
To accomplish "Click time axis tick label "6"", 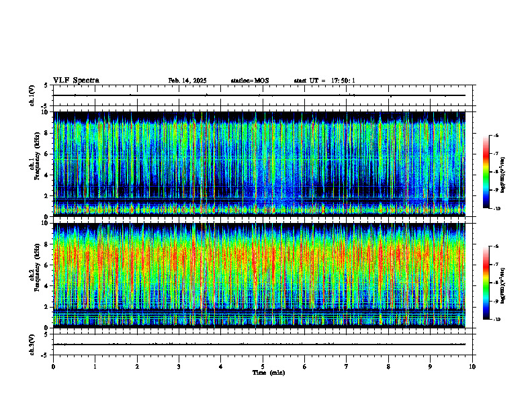I will pyautogui.click(x=305, y=367).
